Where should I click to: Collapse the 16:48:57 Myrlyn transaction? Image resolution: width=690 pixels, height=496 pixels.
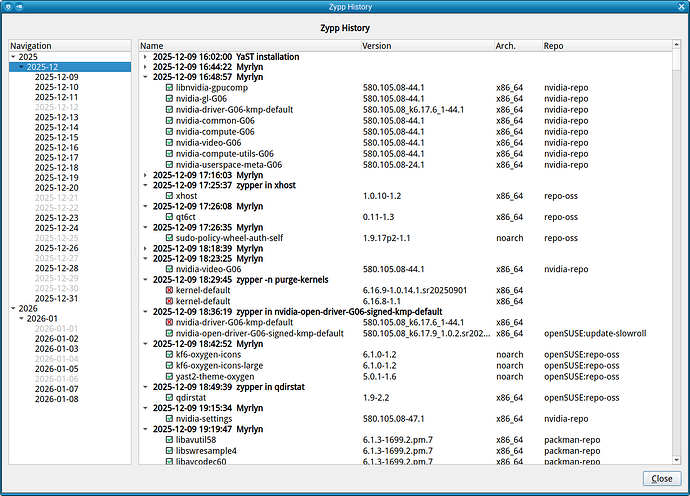[x=145, y=77]
